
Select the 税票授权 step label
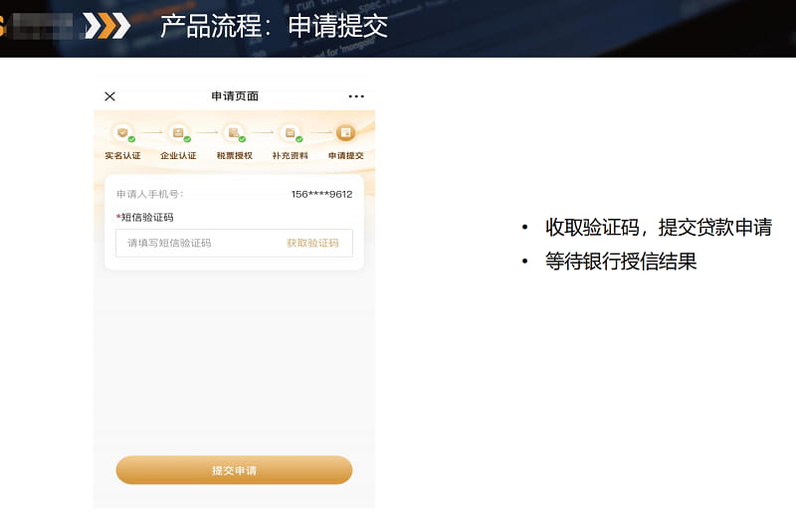234,156
